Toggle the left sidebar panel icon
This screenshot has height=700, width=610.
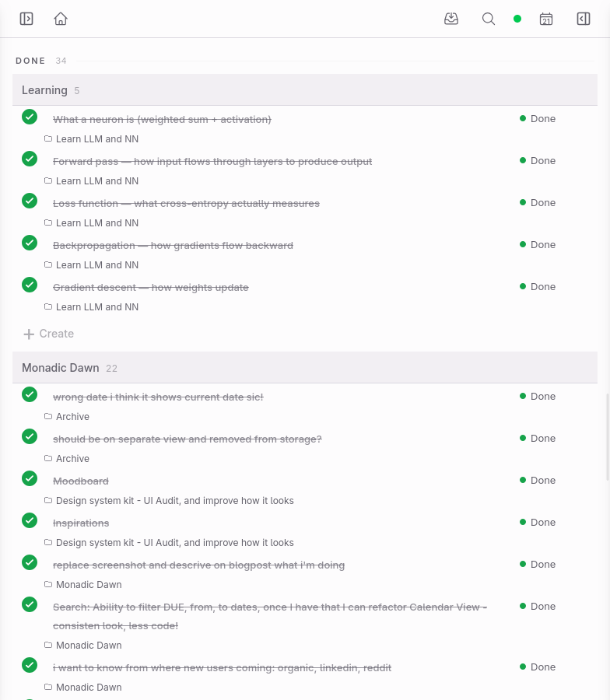coord(26,19)
